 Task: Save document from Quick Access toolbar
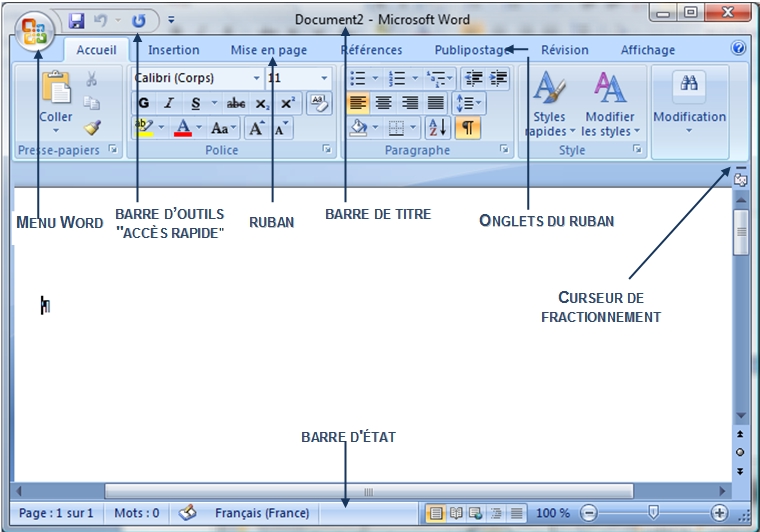pyautogui.click(x=77, y=20)
